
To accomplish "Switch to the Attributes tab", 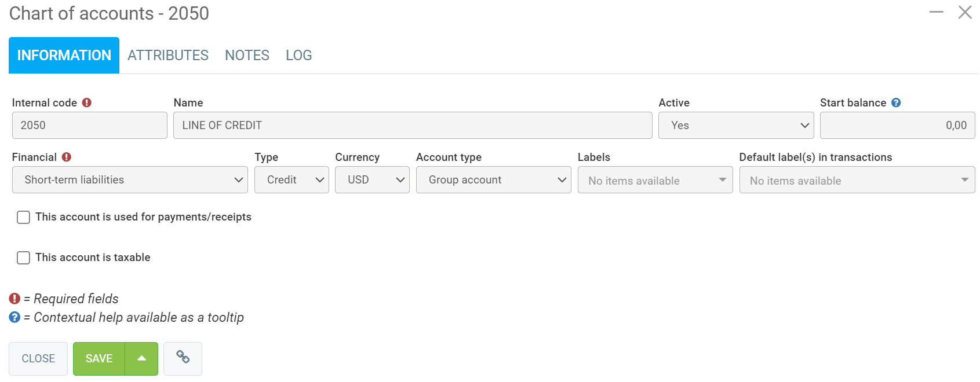I will (168, 56).
